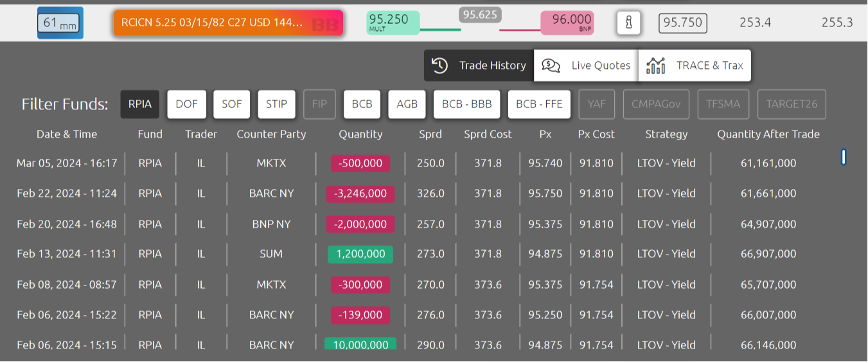The width and height of the screenshot is (868, 362).
Task: Click the Quantity After Trade column header
Action: (x=768, y=134)
